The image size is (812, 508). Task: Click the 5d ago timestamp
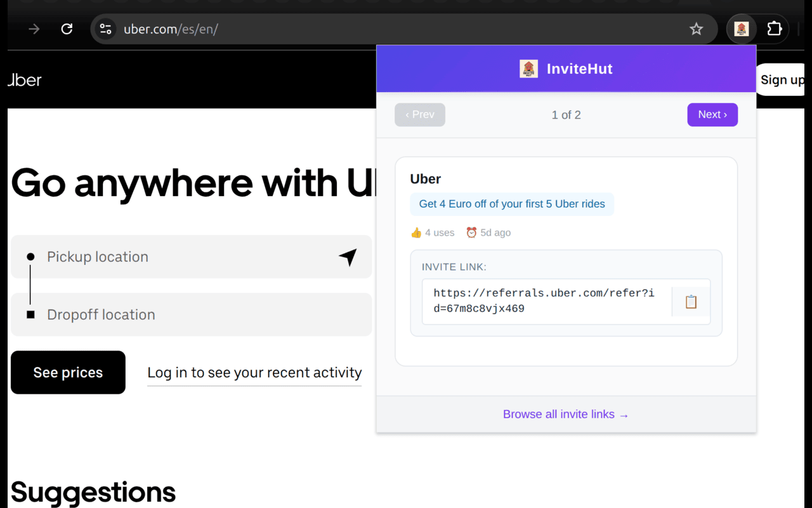click(x=488, y=233)
